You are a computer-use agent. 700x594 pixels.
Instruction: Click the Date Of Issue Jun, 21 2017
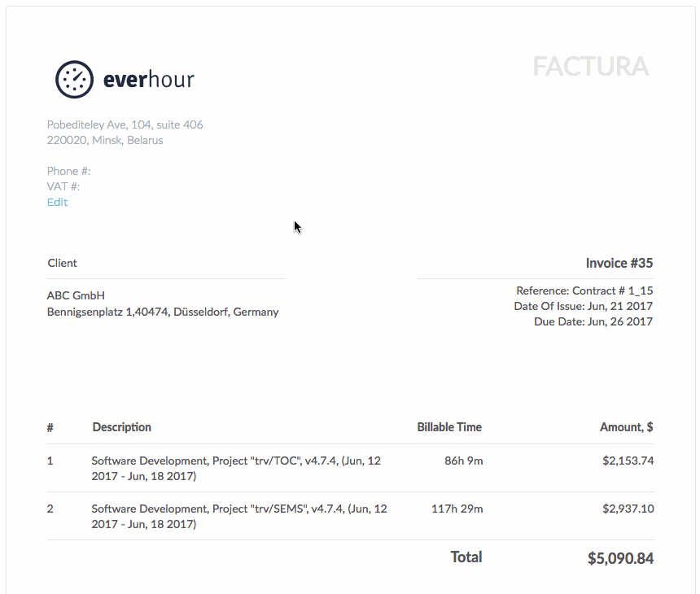[x=583, y=306]
